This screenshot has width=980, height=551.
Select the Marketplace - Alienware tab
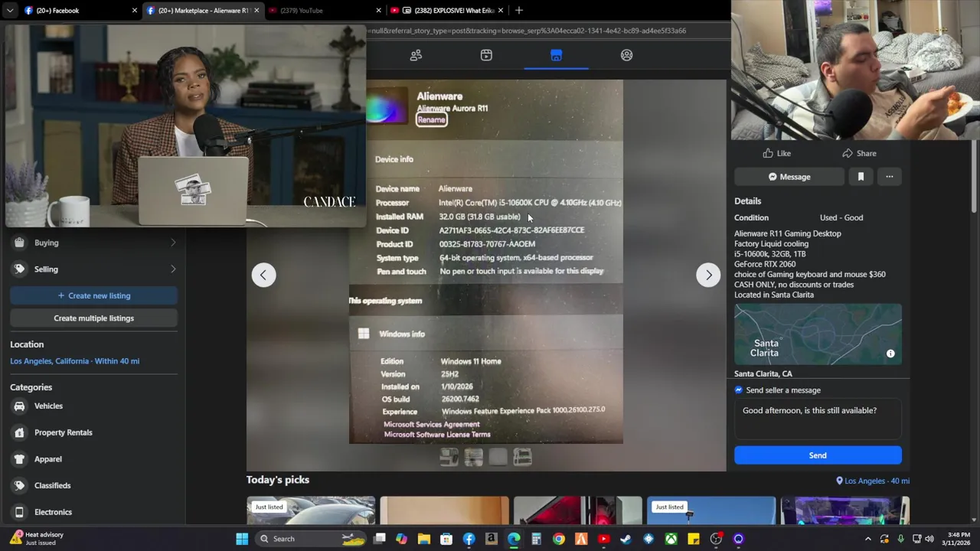click(x=202, y=11)
